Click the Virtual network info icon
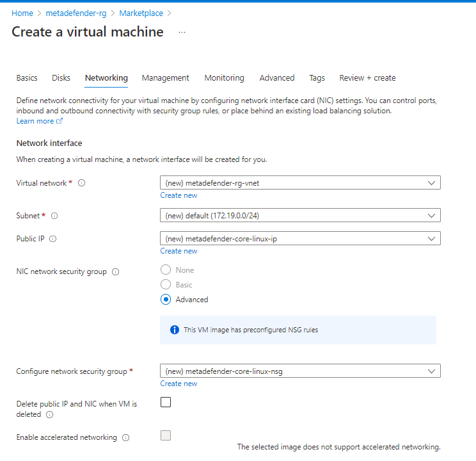This screenshot has height=461, width=476. pyautogui.click(x=81, y=183)
